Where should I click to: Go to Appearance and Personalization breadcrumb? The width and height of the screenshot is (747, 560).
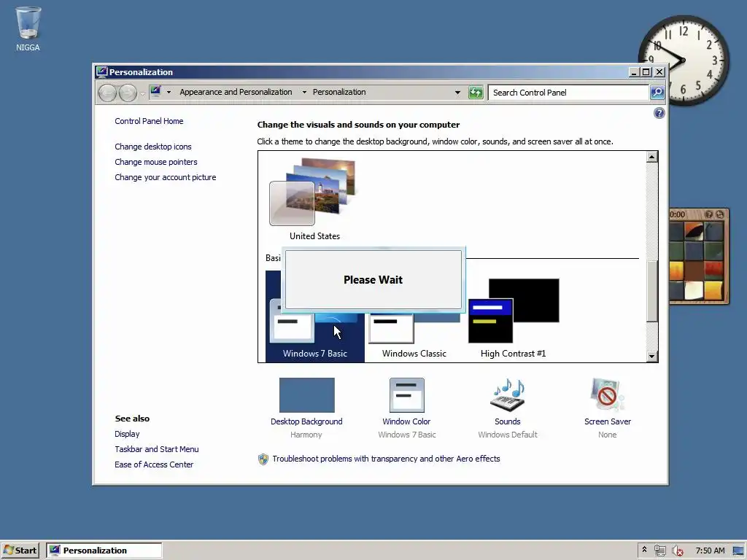coord(236,92)
